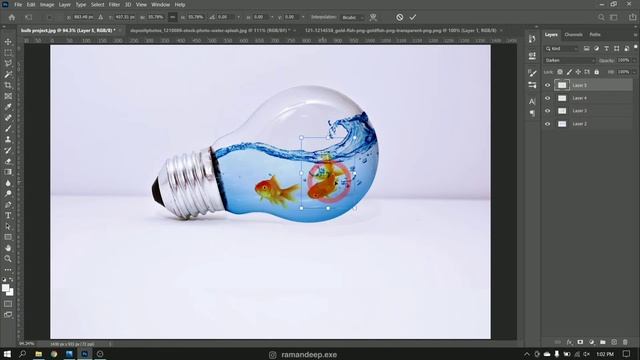Open the Image menu
This screenshot has height=360, width=640.
click(47, 4)
